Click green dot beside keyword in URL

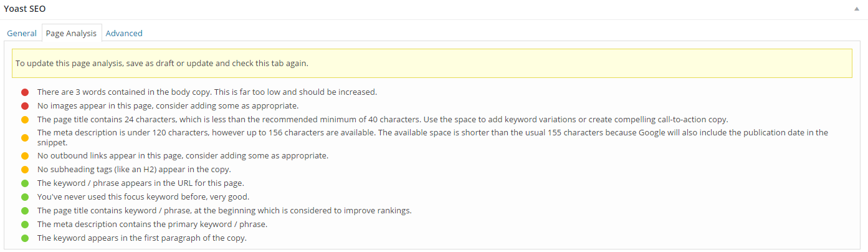25,183
